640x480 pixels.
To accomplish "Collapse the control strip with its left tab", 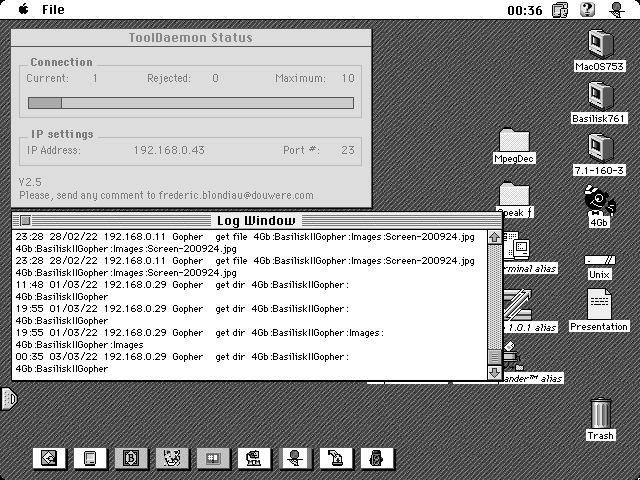I will click(x=8, y=400).
